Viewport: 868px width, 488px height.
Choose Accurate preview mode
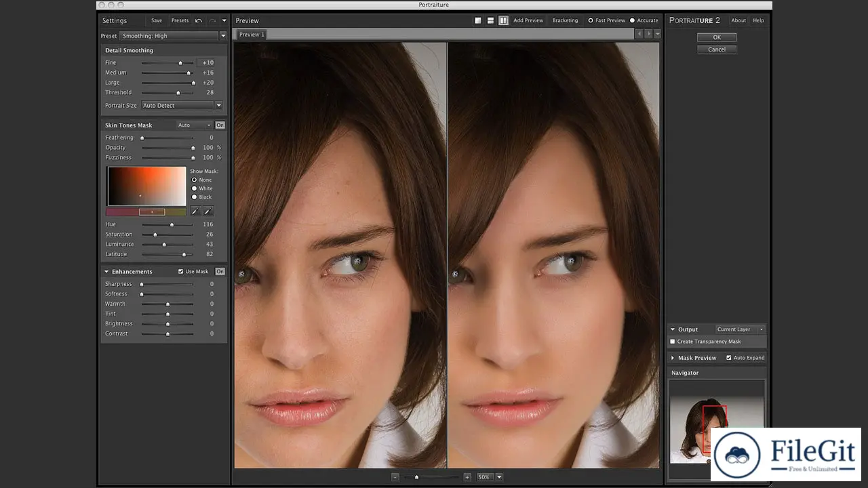pyautogui.click(x=632, y=20)
